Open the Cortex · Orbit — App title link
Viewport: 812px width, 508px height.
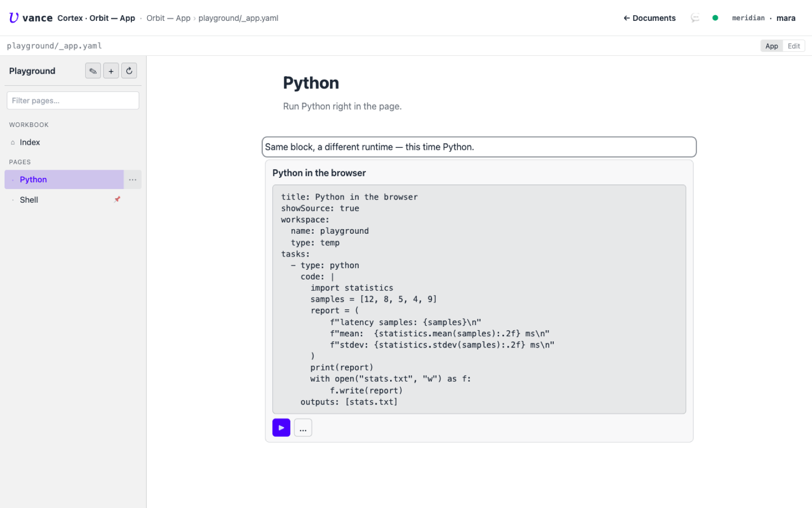(x=96, y=18)
